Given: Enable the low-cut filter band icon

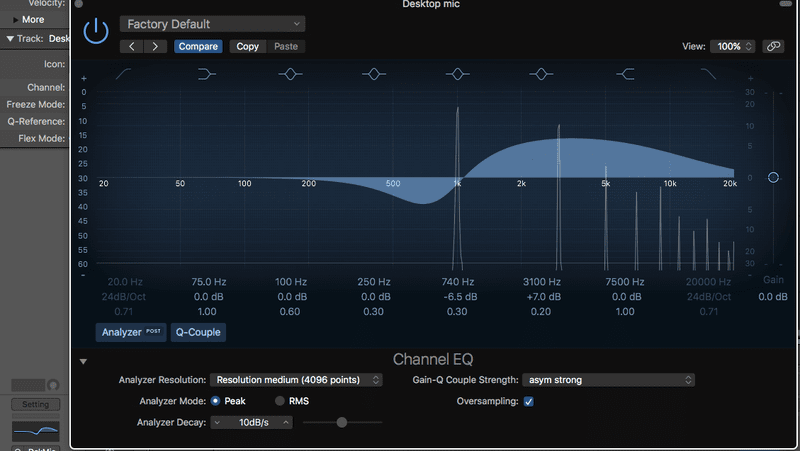Looking at the screenshot, I should coord(123,74).
